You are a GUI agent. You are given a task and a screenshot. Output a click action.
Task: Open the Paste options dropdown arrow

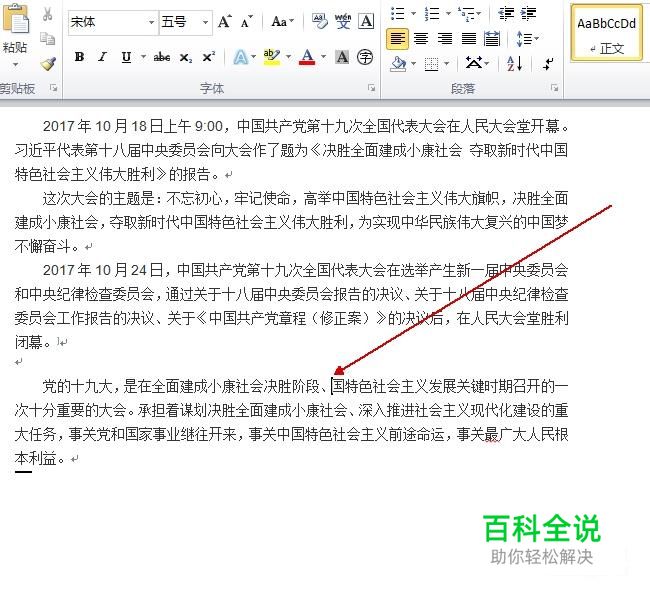15,64
